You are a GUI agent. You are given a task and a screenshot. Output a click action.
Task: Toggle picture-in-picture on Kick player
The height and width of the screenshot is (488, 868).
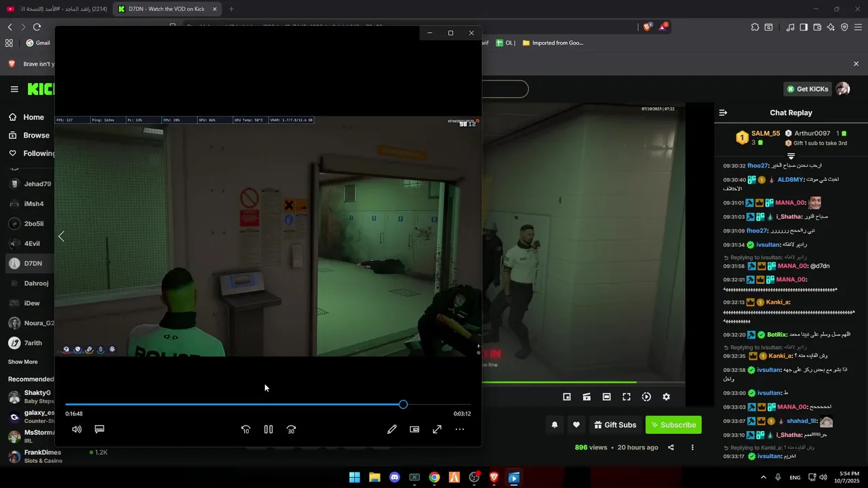[x=567, y=396]
